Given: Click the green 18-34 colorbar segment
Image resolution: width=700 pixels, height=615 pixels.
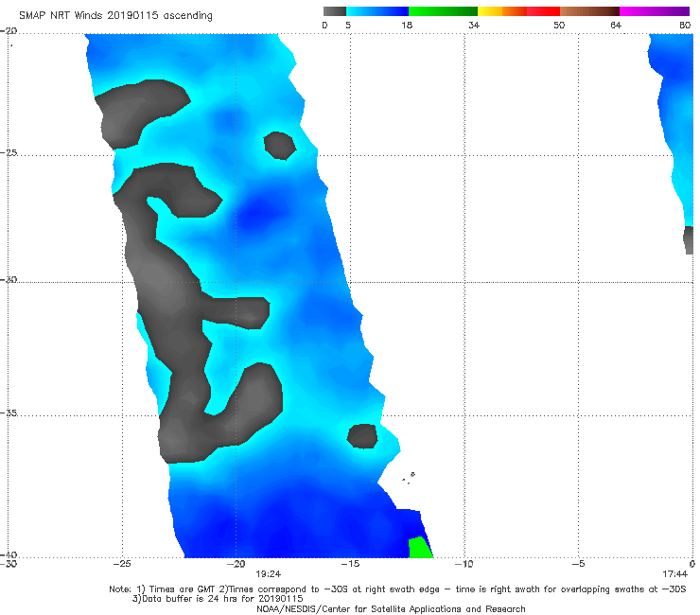Looking at the screenshot, I should click(443, 11).
